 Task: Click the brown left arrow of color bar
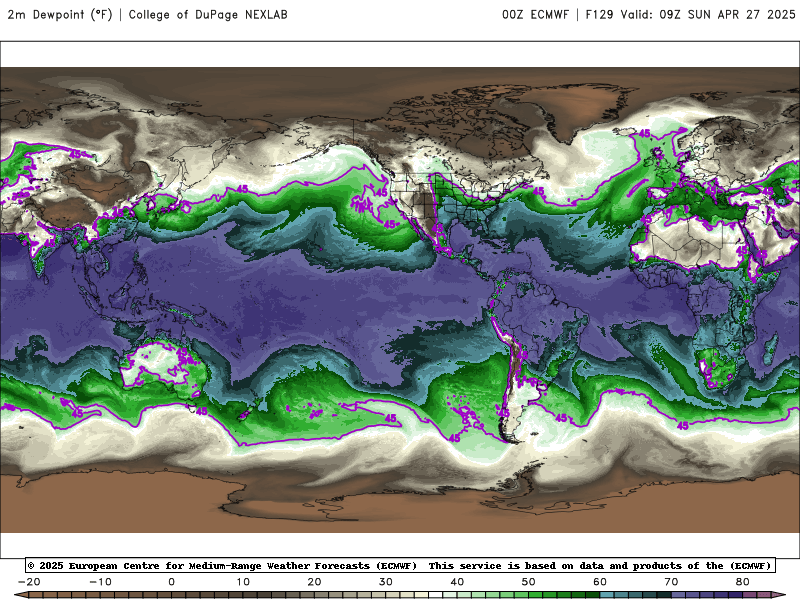tap(20, 595)
